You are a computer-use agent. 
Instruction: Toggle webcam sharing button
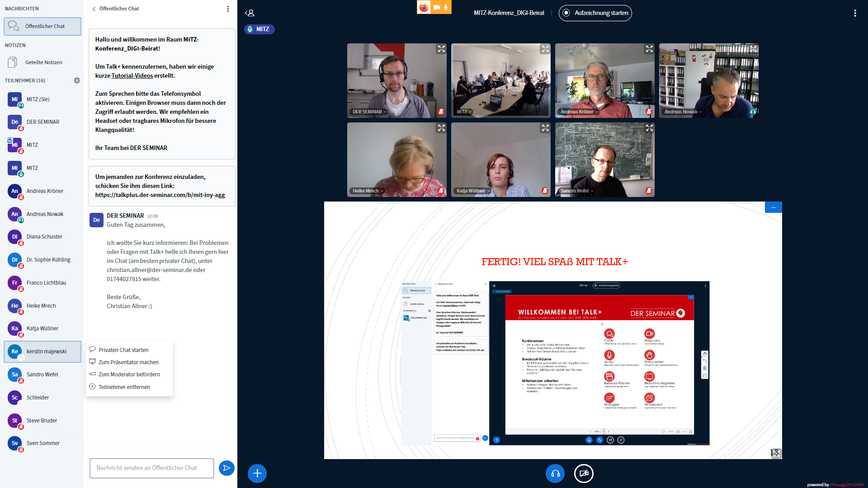[584, 473]
